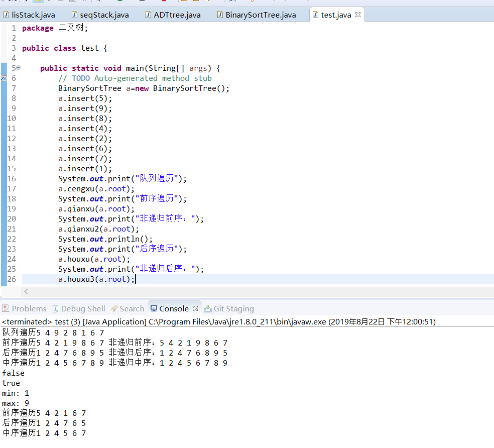Click the 后序遍历1 2 4 7 6 5 output line
This screenshot has height=448, width=494.
(x=44, y=423)
